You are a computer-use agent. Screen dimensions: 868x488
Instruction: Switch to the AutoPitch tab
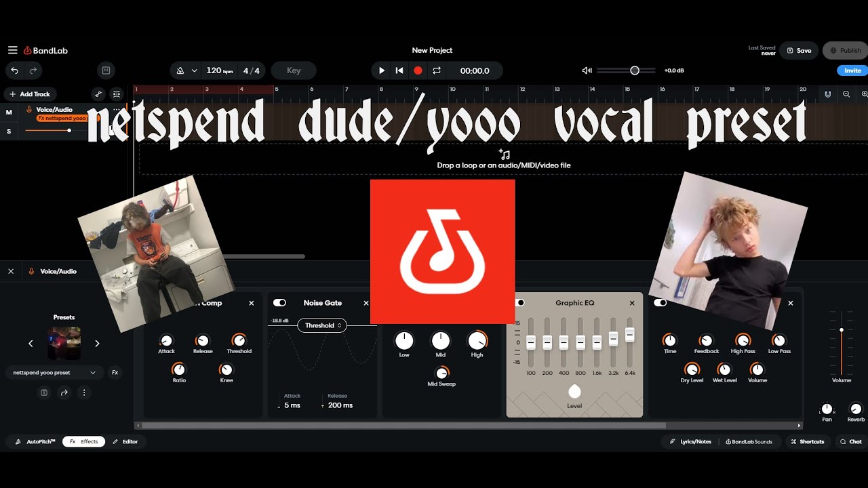pyautogui.click(x=35, y=441)
